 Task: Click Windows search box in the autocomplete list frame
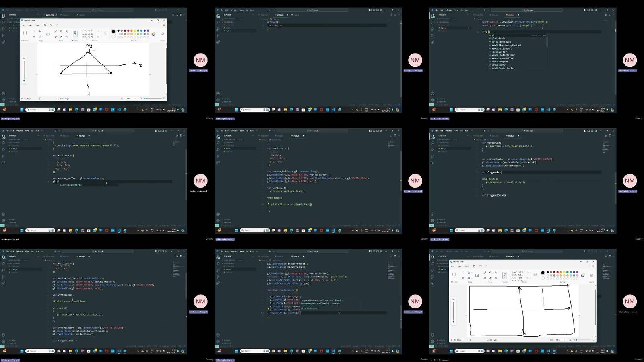coord(469,109)
